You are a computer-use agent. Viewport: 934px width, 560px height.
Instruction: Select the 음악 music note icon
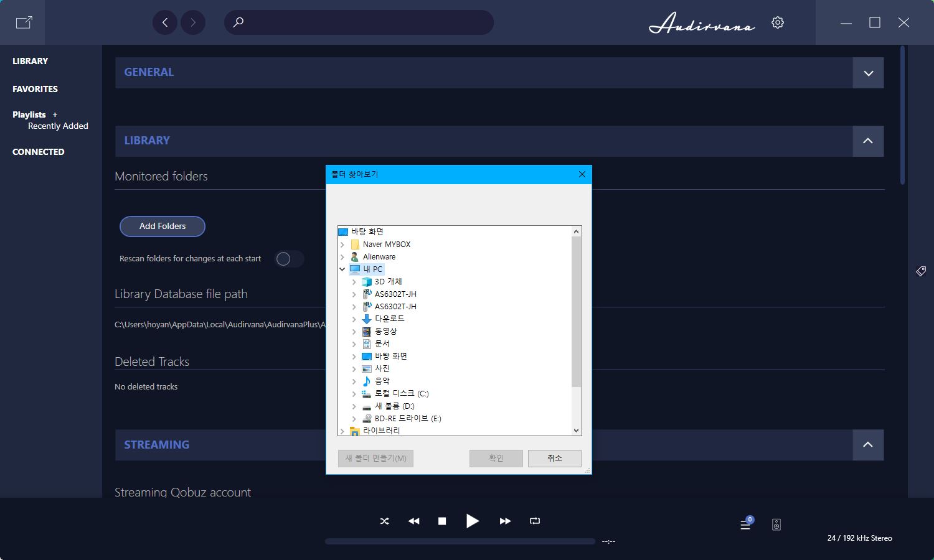[x=367, y=381]
